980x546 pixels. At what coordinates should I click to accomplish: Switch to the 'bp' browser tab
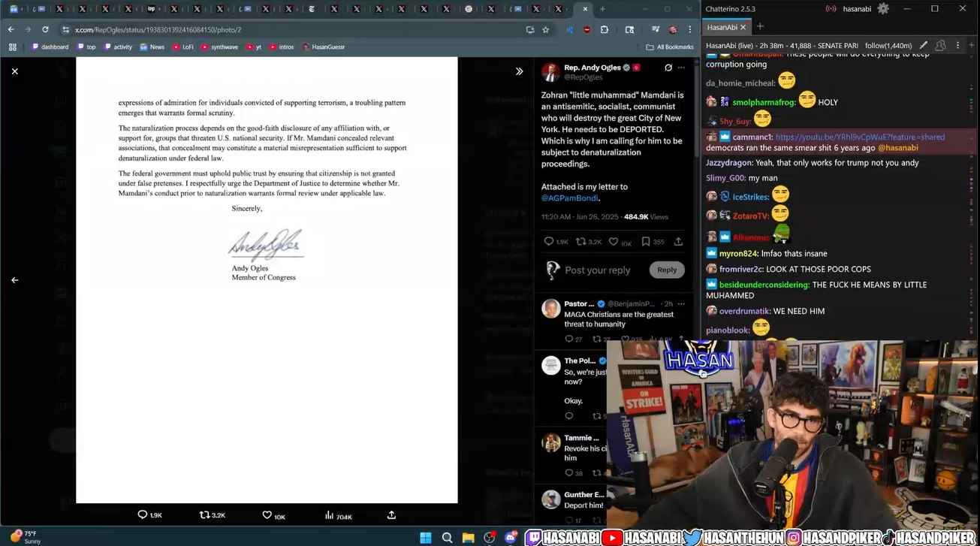[151, 9]
